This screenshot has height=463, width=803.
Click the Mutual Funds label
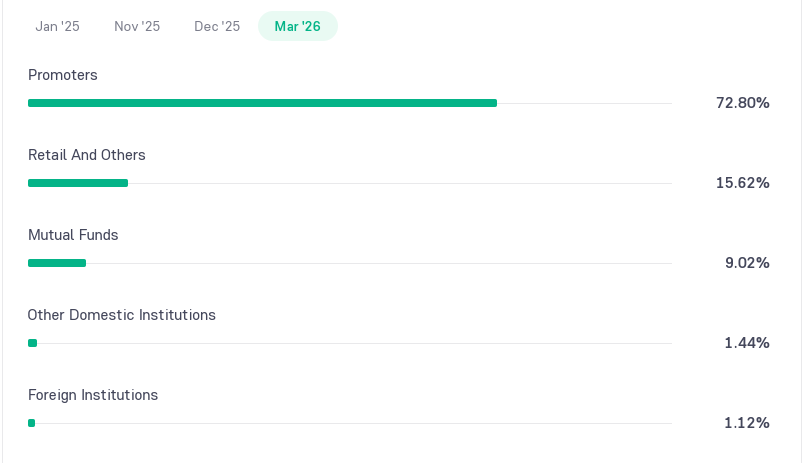point(73,235)
